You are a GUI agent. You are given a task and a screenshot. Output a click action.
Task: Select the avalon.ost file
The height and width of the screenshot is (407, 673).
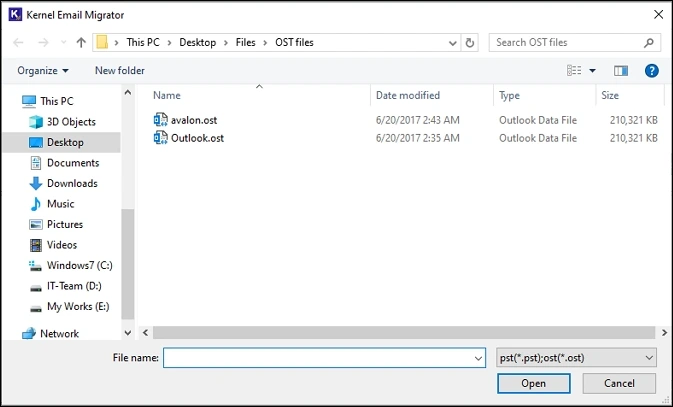pyautogui.click(x=194, y=120)
